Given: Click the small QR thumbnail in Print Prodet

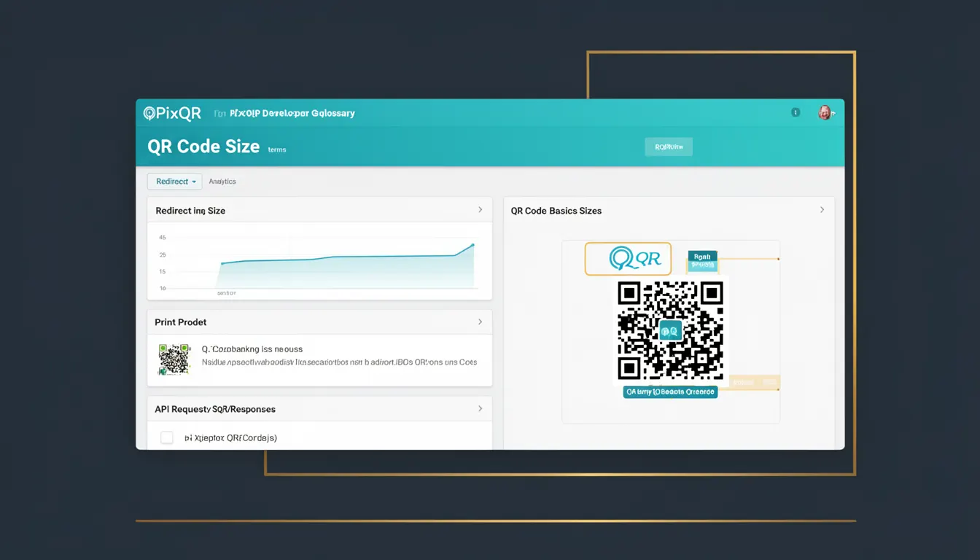Looking at the screenshot, I should tap(174, 359).
